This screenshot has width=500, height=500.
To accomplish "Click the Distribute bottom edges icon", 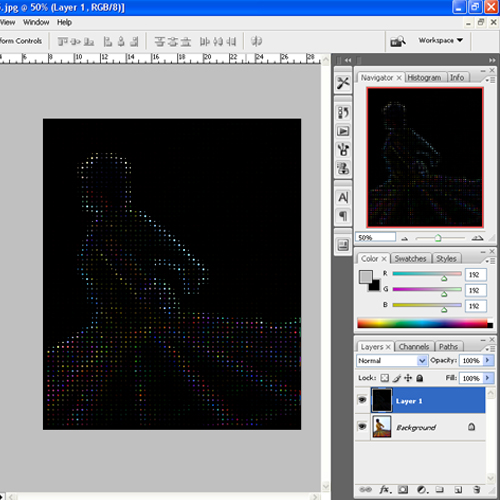I will [186, 42].
